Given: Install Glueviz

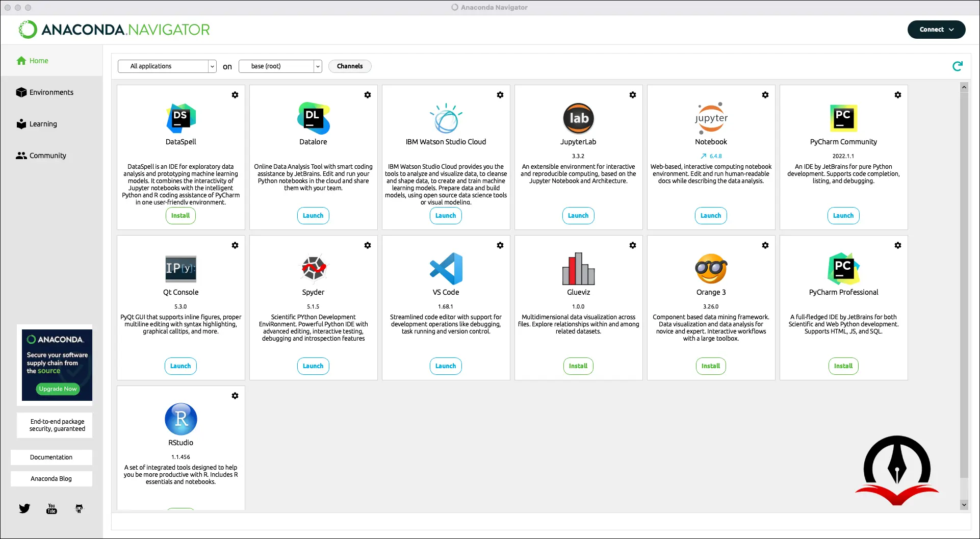Looking at the screenshot, I should pos(578,366).
